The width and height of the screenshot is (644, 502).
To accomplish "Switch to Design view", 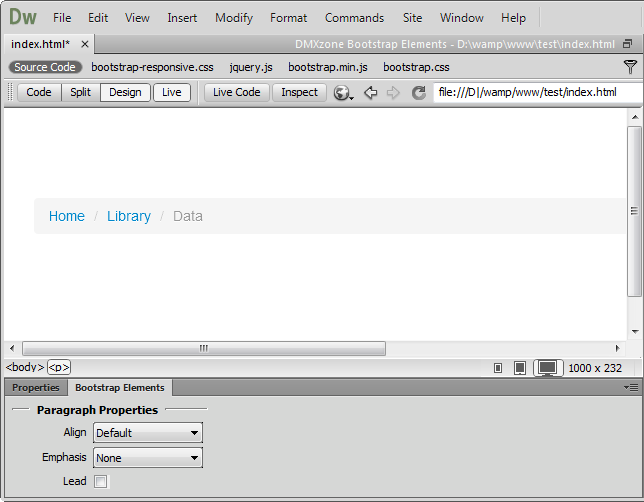I will (x=125, y=92).
